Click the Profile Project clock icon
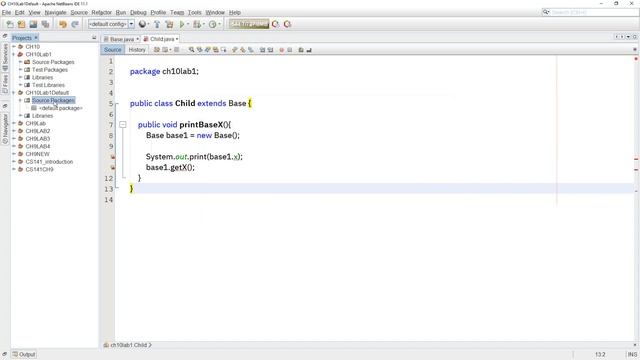The height and width of the screenshot is (360, 640). (212, 24)
